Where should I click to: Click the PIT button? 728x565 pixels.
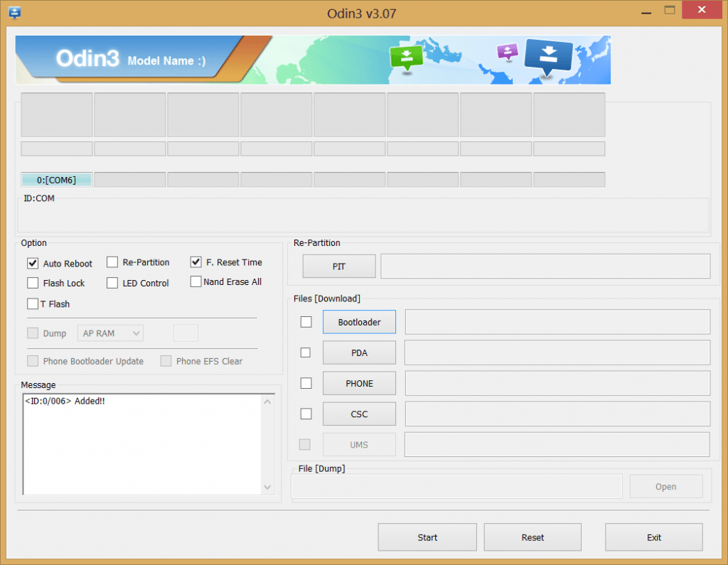339,266
